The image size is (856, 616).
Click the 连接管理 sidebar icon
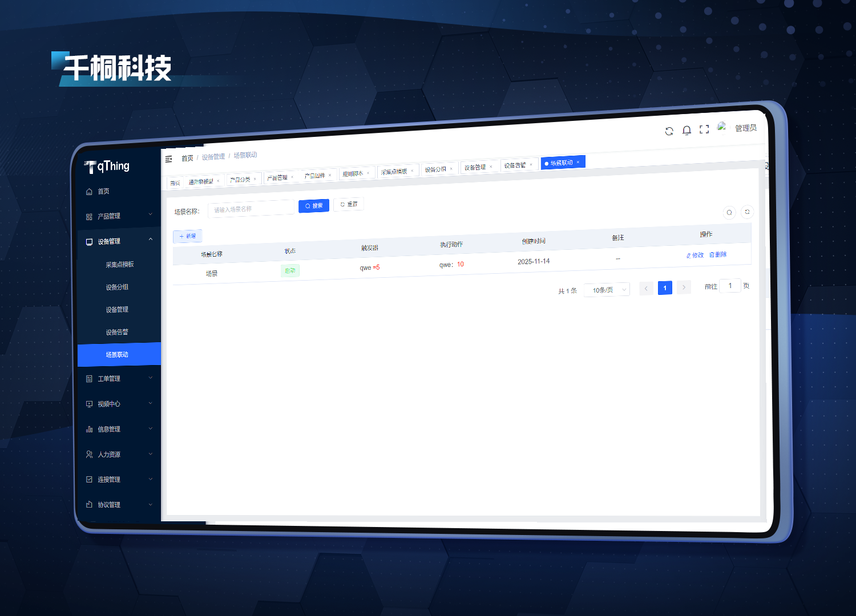point(89,480)
